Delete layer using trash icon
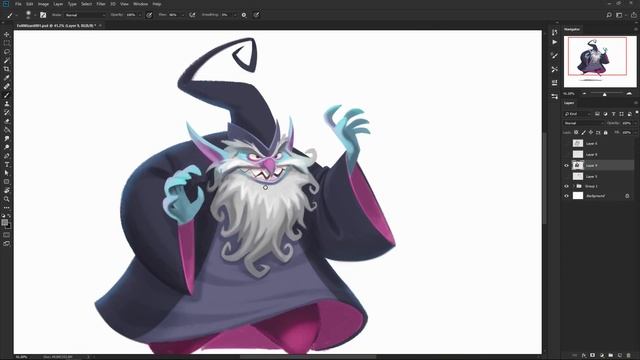 (x=629, y=355)
